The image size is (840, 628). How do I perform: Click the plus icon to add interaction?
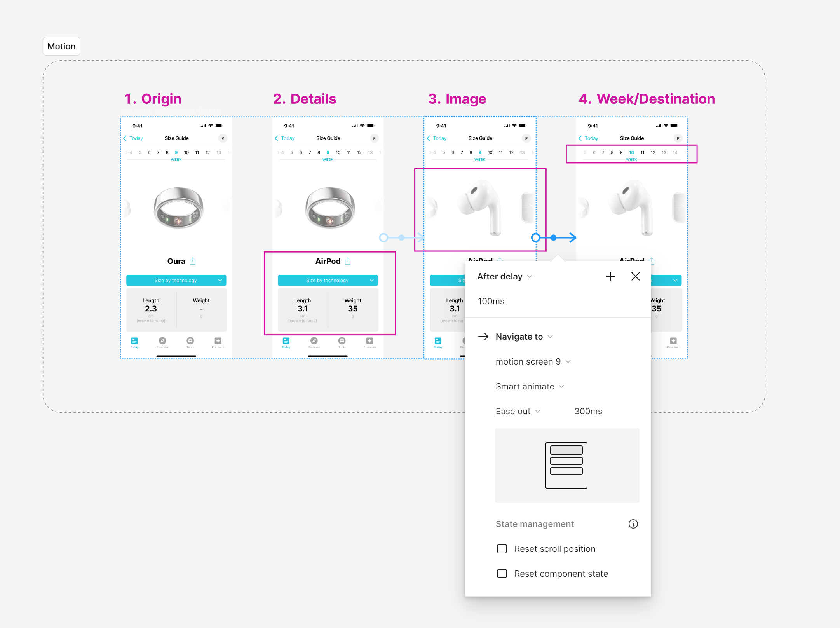point(610,276)
